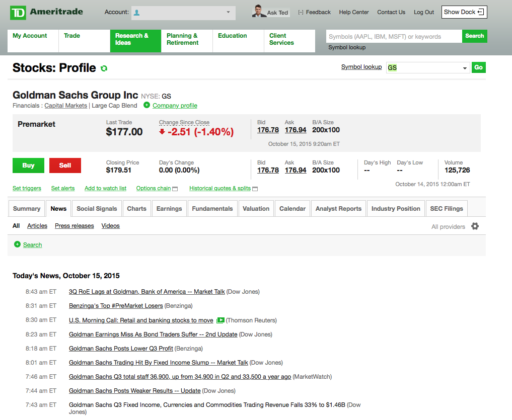Viewport: 512px width, 420px height.
Task: Open Client Services menu
Action: click(289, 41)
